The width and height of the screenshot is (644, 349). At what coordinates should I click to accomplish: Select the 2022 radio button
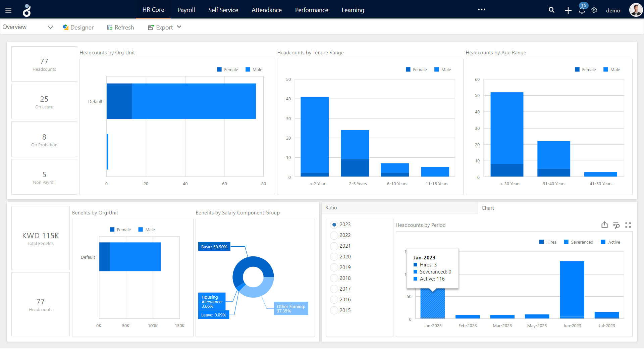334,235
